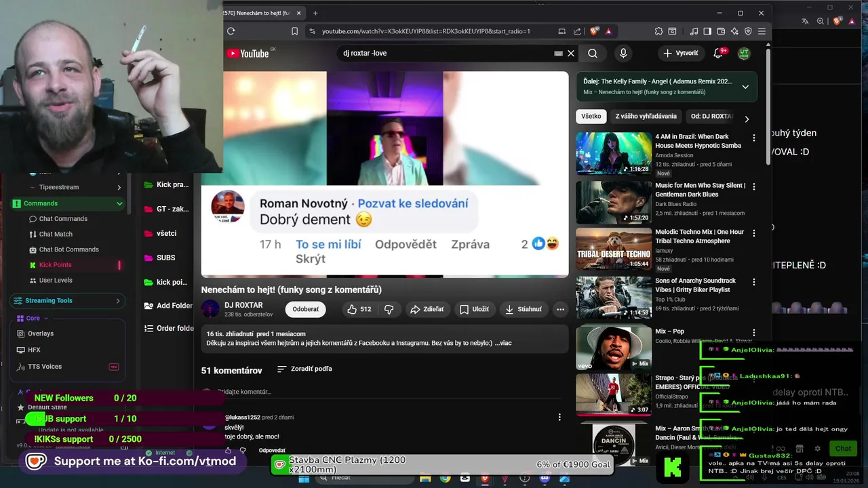Dislike the Nenechám to hejt video
The width and height of the screenshot is (868, 488).
[x=389, y=309]
